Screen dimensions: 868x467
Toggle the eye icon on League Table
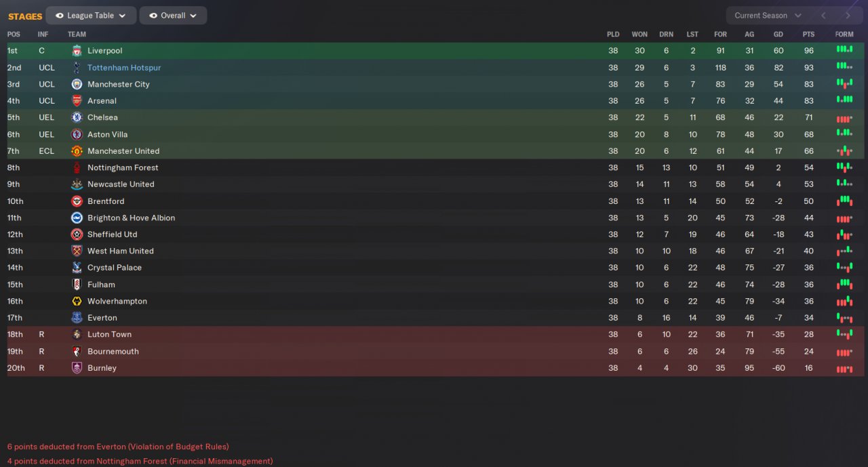coord(60,16)
